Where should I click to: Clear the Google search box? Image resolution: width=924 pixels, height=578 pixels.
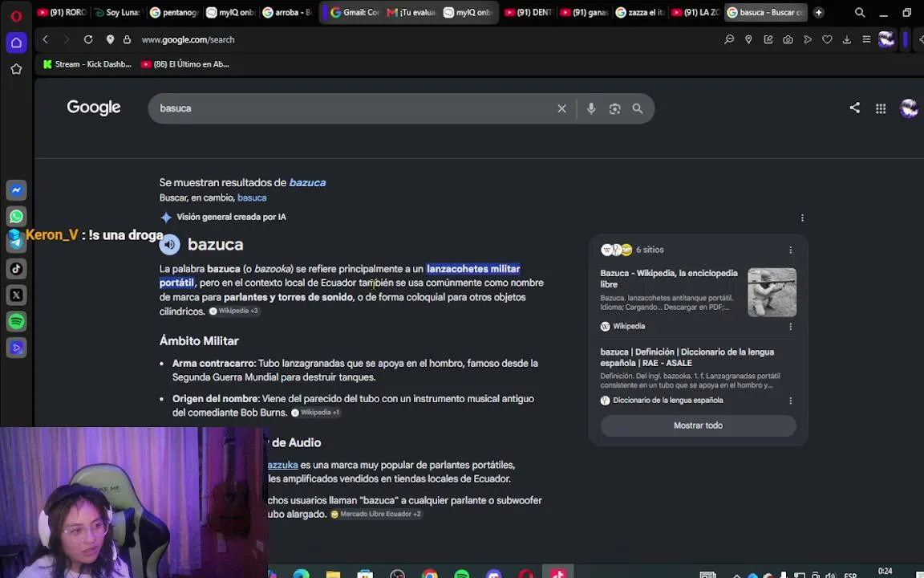(x=561, y=108)
